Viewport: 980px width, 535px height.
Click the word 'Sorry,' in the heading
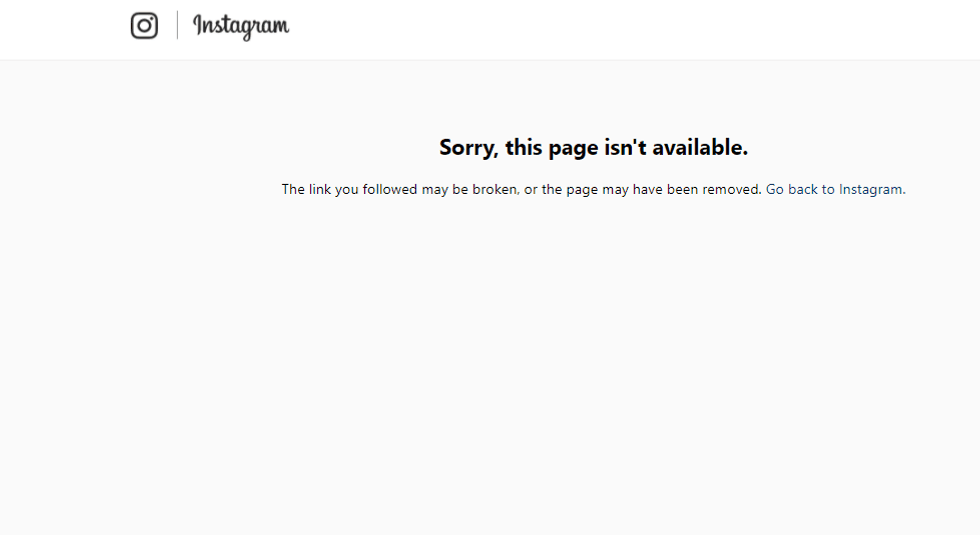pyautogui.click(x=469, y=148)
